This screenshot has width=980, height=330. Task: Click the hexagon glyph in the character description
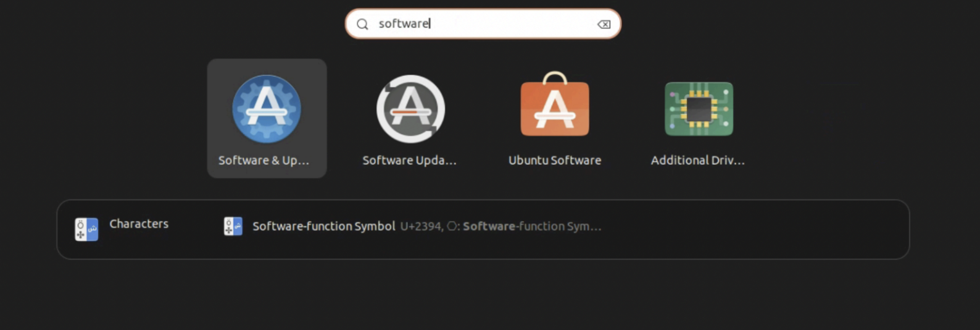[452, 226]
